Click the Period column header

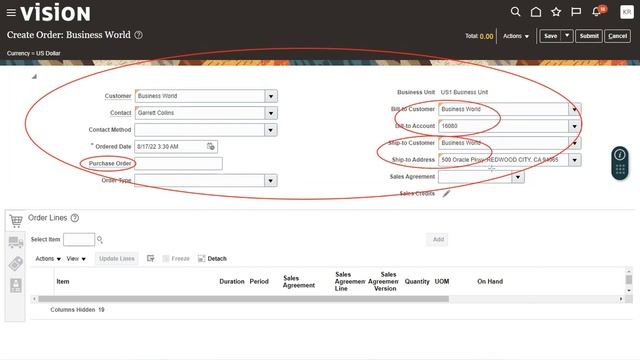point(259,281)
